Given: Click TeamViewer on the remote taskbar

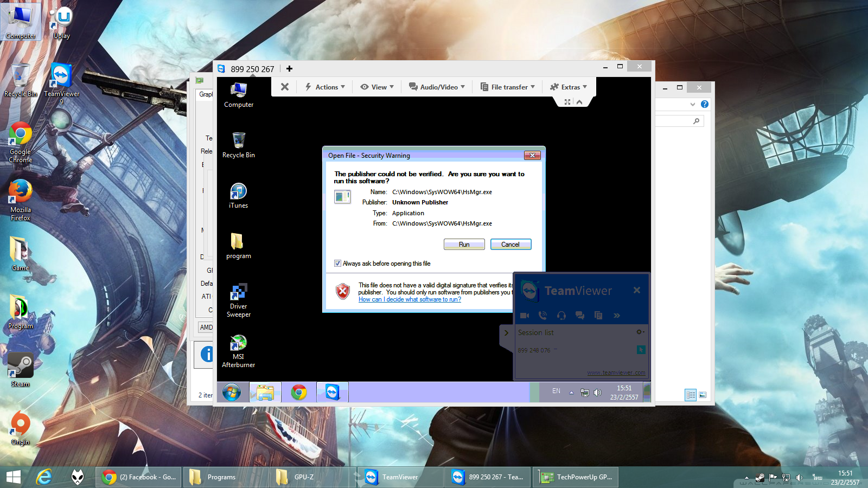Looking at the screenshot, I should (332, 392).
